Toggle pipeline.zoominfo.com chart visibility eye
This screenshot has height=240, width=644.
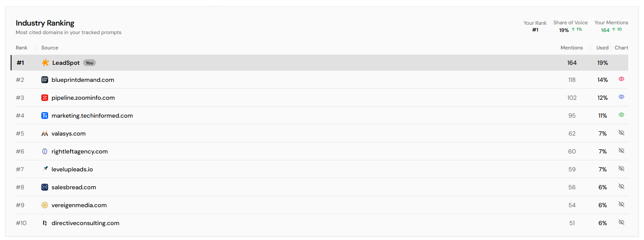[621, 97]
